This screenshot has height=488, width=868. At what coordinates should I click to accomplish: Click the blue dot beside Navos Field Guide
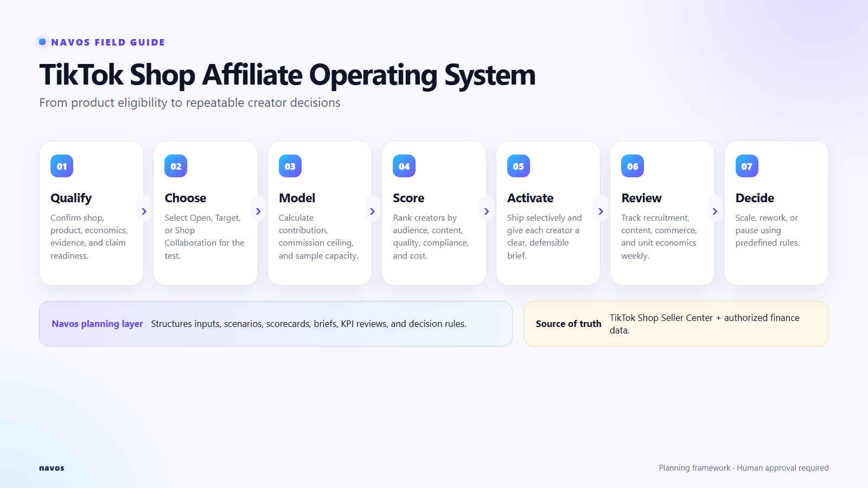pyautogui.click(x=42, y=42)
